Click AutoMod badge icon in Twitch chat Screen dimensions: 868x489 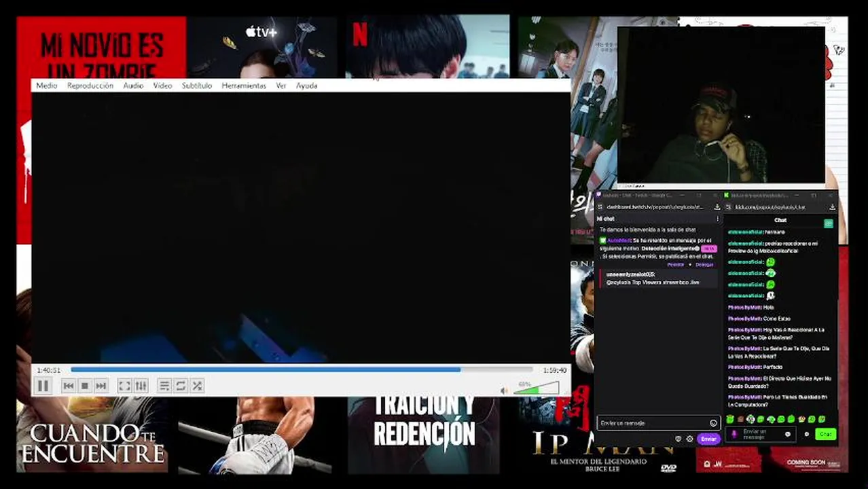[602, 240]
